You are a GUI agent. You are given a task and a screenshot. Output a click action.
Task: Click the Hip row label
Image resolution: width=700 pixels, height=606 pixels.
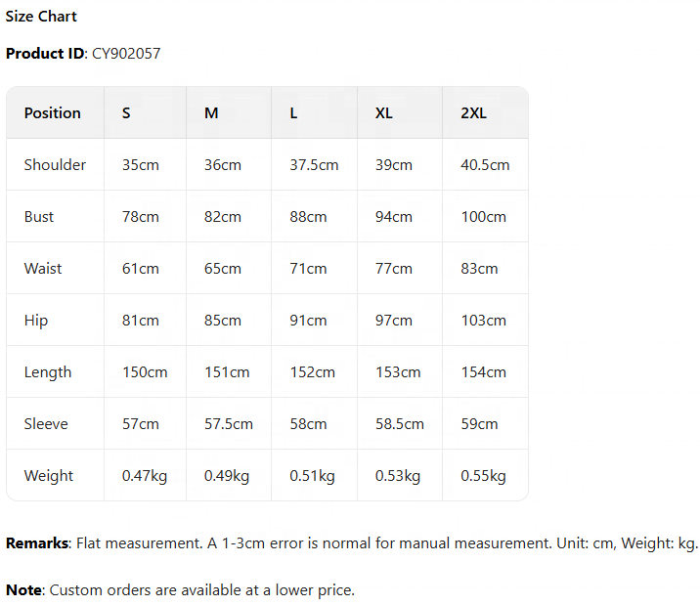click(36, 321)
